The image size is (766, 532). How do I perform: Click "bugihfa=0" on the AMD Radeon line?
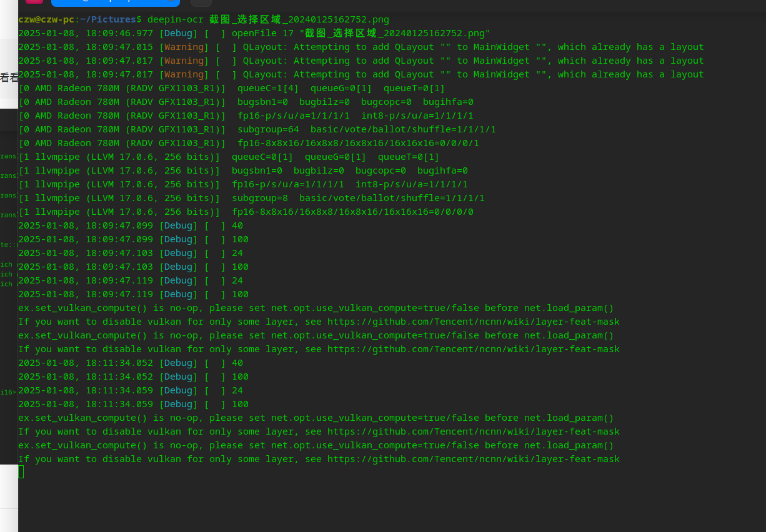coord(448,102)
